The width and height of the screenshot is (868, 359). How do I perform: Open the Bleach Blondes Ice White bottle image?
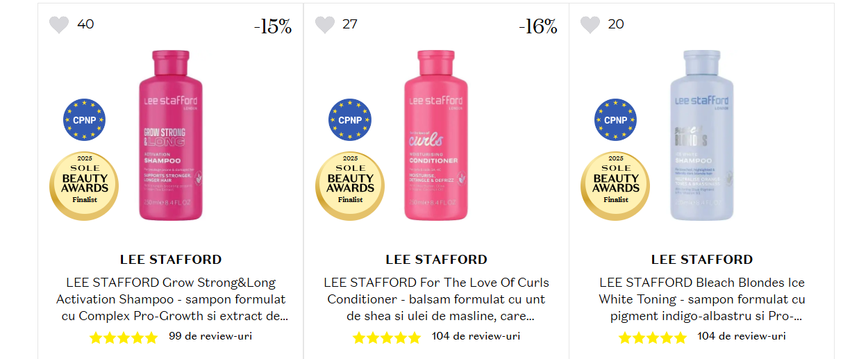[701, 135]
